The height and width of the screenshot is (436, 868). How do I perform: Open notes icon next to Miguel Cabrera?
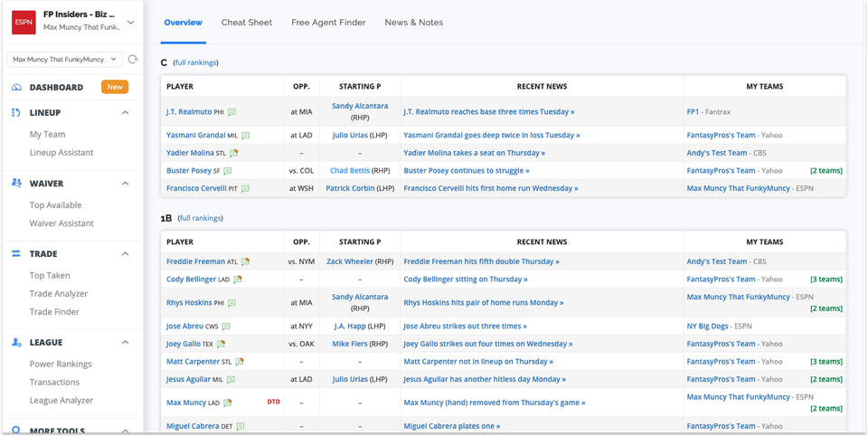(x=241, y=427)
